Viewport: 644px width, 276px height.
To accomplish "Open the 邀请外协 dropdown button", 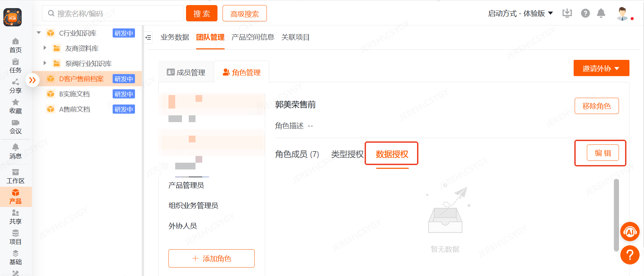I will click(601, 68).
